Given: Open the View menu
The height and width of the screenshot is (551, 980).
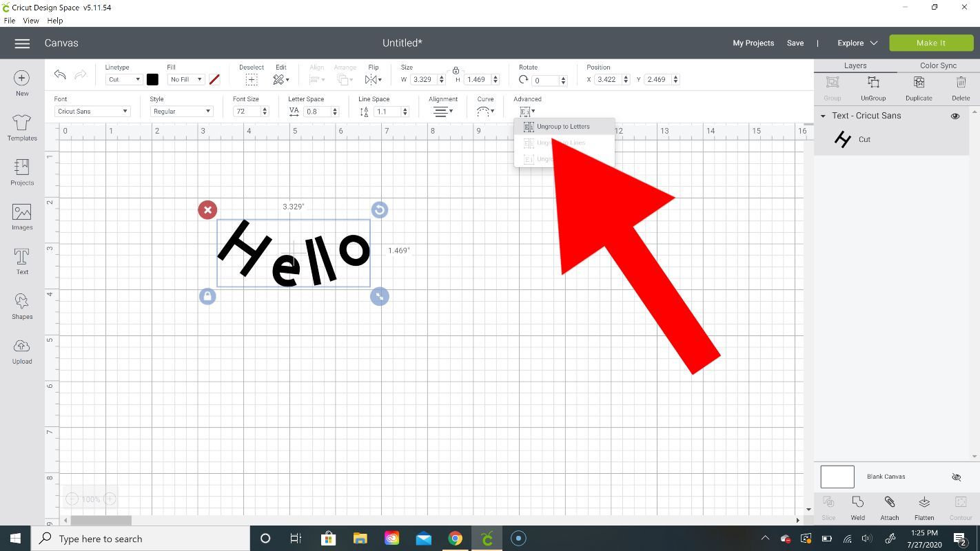Looking at the screenshot, I should pos(31,21).
